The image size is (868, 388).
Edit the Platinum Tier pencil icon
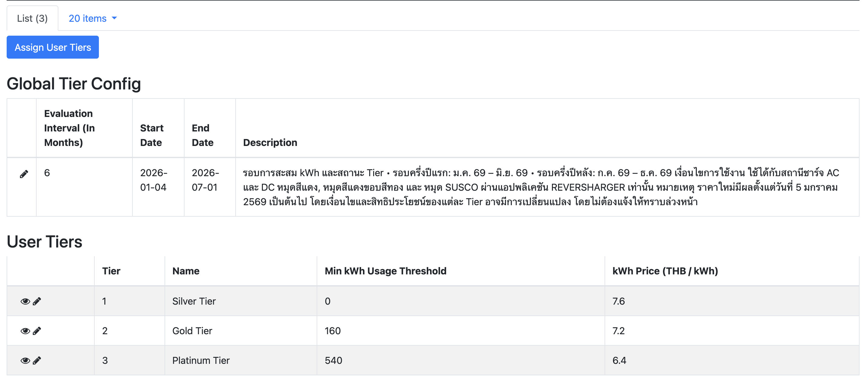[x=37, y=361]
